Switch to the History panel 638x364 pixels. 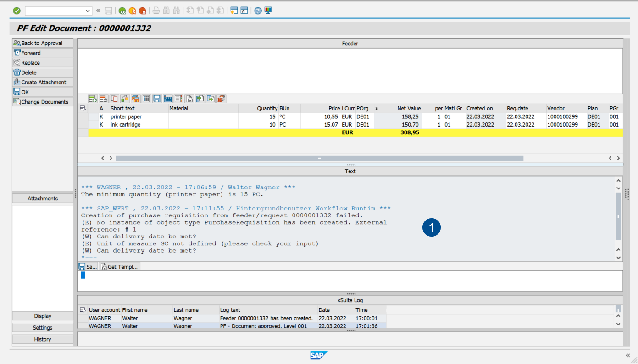point(42,339)
